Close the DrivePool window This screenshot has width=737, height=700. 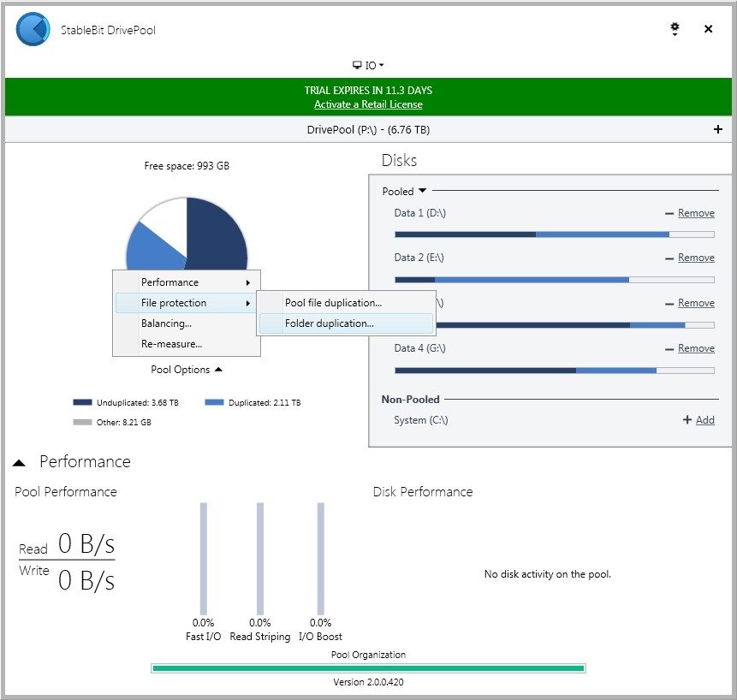(709, 28)
